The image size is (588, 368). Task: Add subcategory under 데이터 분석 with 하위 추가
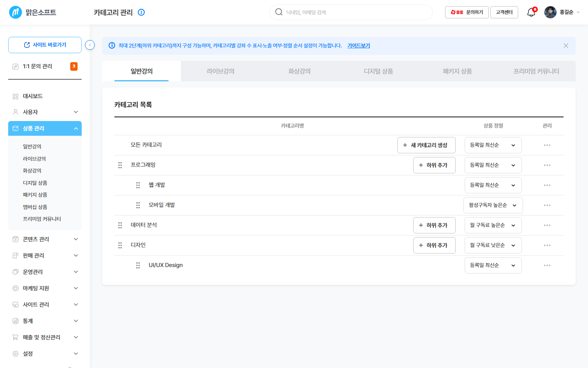point(434,225)
